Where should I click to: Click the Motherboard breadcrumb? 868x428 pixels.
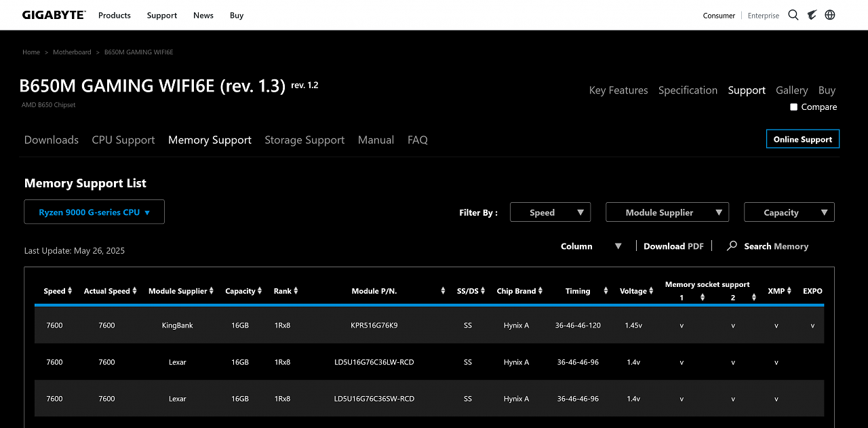tap(72, 52)
